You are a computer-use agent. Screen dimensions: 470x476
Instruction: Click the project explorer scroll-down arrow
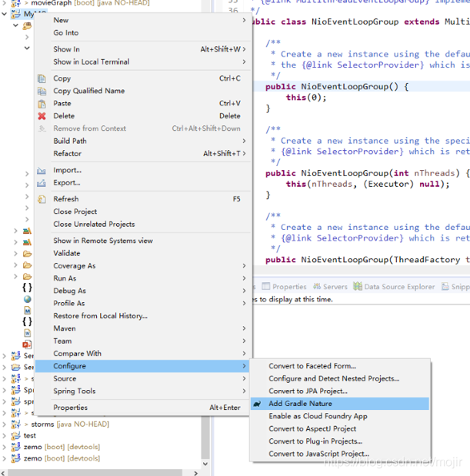pos(205,464)
